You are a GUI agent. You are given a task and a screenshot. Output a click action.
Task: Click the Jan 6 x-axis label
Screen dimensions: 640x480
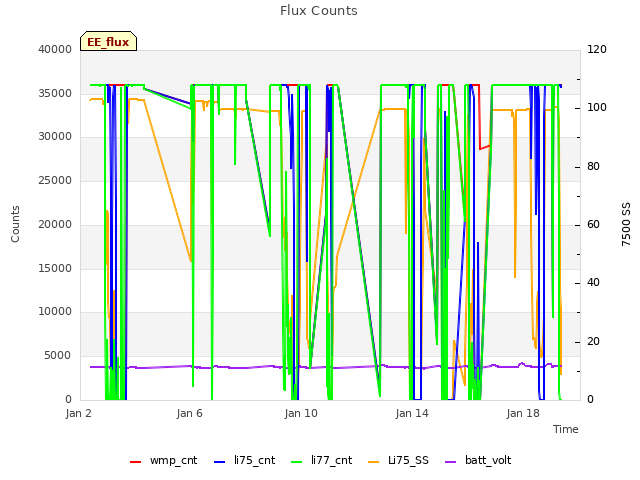click(x=189, y=413)
